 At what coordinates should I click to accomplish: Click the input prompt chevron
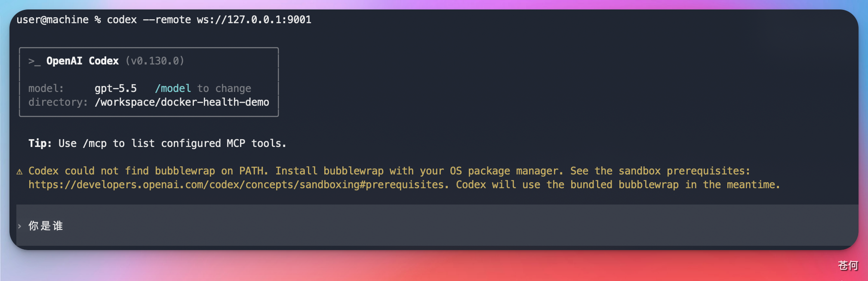(x=19, y=226)
